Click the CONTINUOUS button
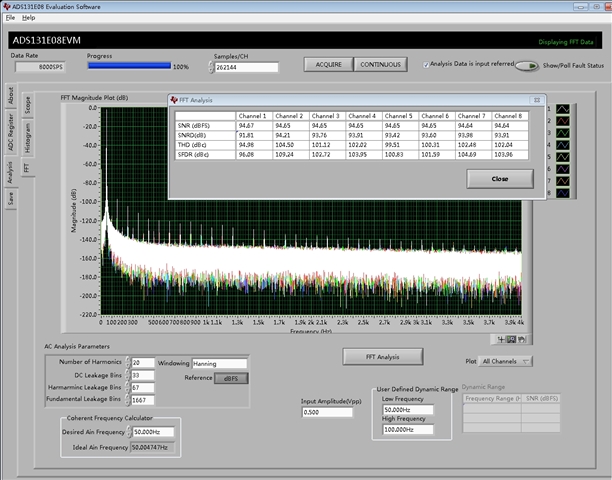612x480 pixels. pyautogui.click(x=381, y=65)
